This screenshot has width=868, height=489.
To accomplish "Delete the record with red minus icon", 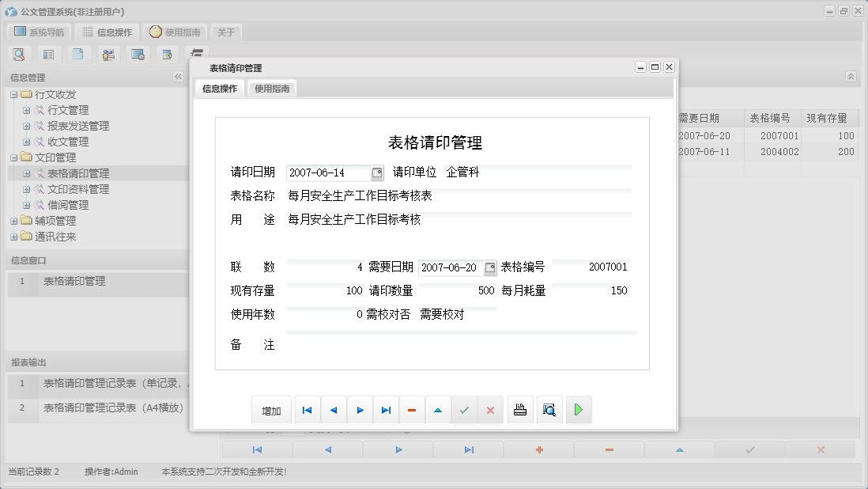I will [411, 410].
